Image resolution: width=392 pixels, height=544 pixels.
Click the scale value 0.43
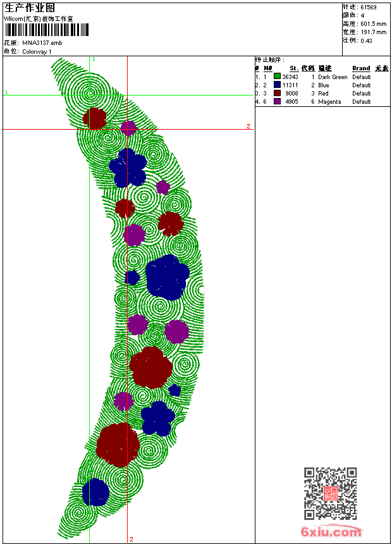[x=366, y=40]
